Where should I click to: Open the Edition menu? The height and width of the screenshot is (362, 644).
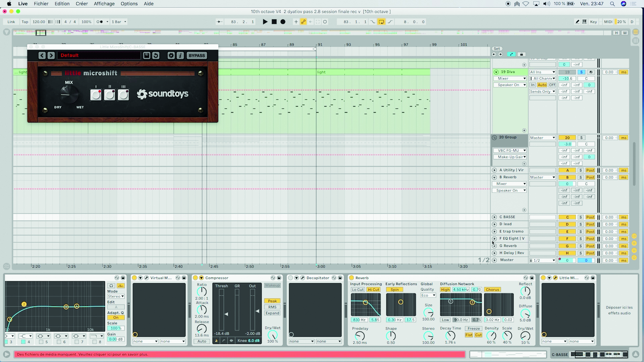(x=62, y=4)
